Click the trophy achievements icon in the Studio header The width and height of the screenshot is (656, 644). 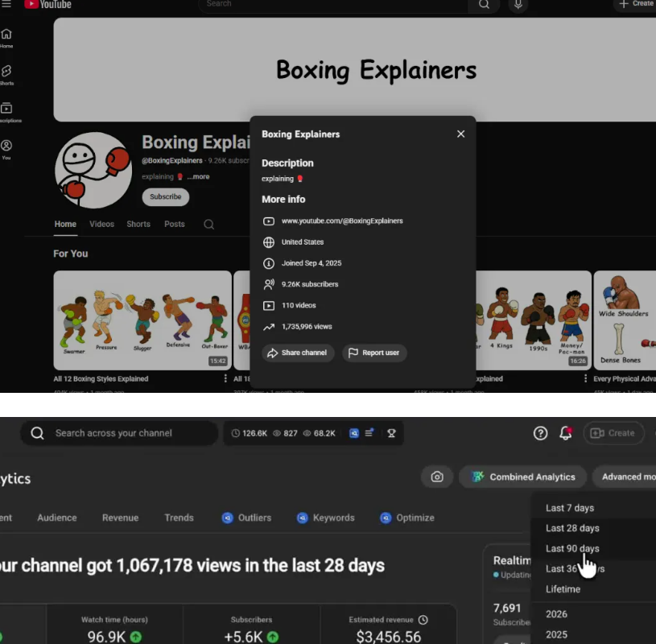click(391, 433)
